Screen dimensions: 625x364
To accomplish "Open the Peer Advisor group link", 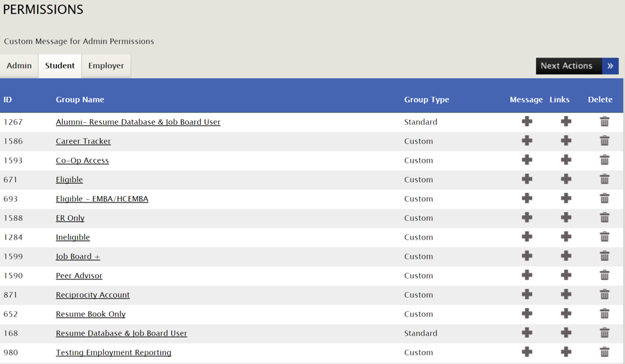I will [79, 276].
